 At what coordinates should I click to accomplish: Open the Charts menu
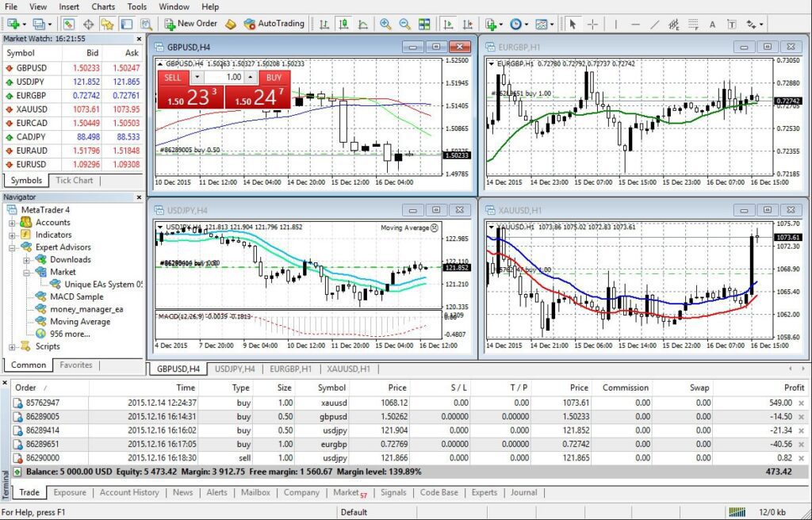pos(103,6)
